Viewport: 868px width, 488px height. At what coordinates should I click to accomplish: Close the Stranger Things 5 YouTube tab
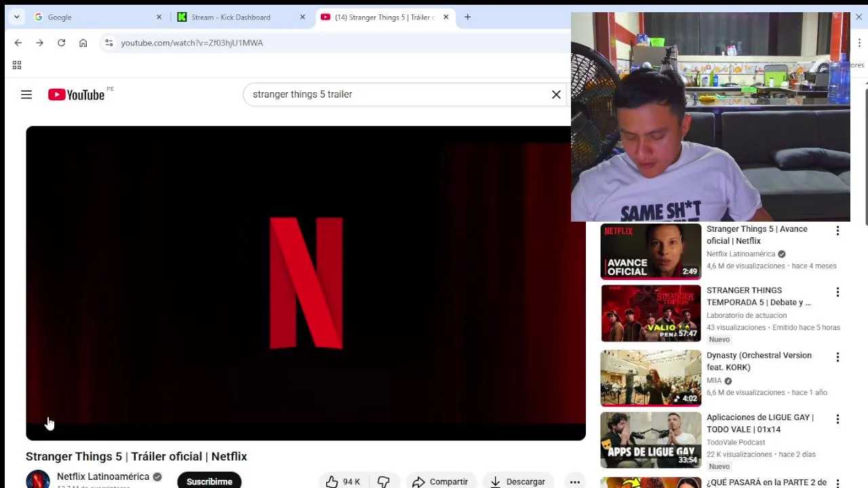446,17
